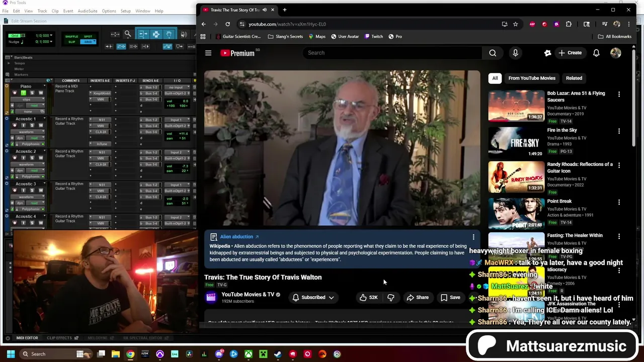Open the Piano track name dropdown
The height and width of the screenshot is (362, 644).
44,86
